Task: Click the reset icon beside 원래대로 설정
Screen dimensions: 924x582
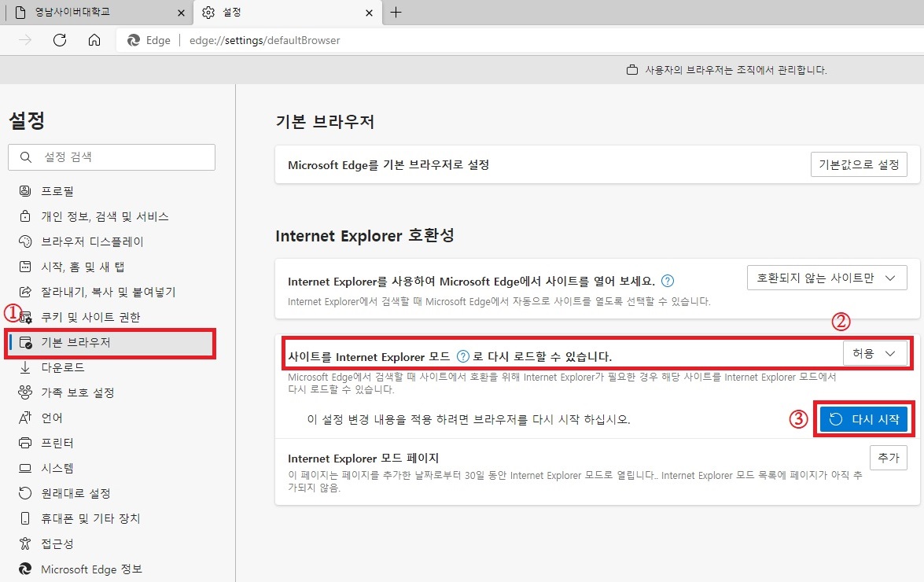Action: click(x=24, y=493)
